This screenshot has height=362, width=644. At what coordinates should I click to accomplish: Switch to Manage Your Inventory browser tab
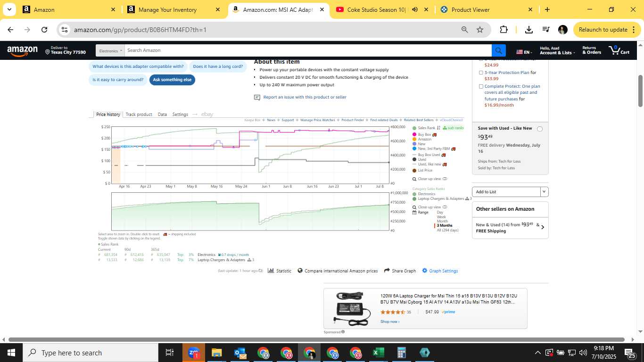(174, 9)
